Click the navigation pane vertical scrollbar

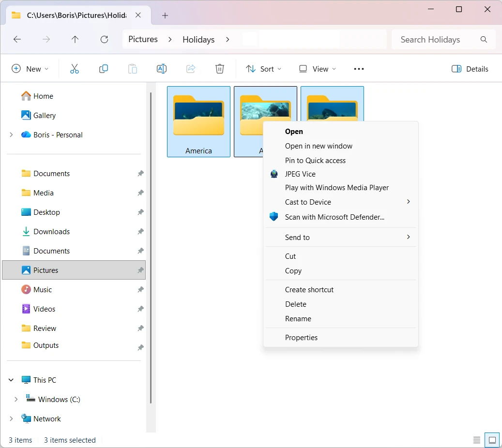pos(151,248)
